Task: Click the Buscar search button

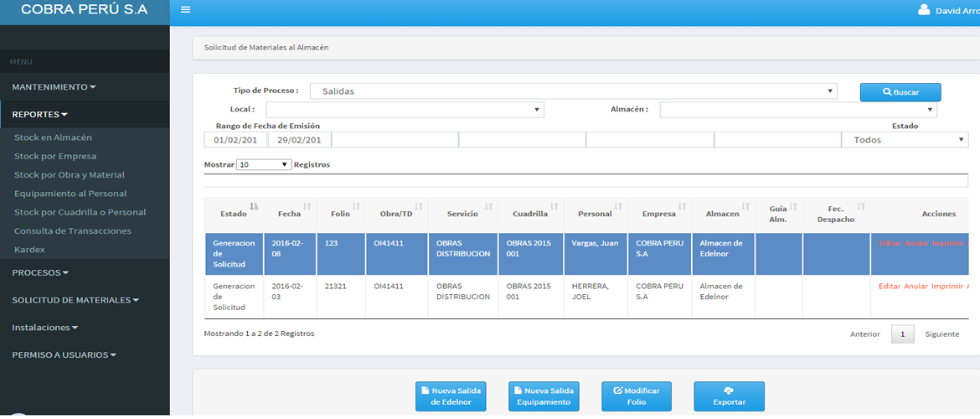Action: coord(900,92)
